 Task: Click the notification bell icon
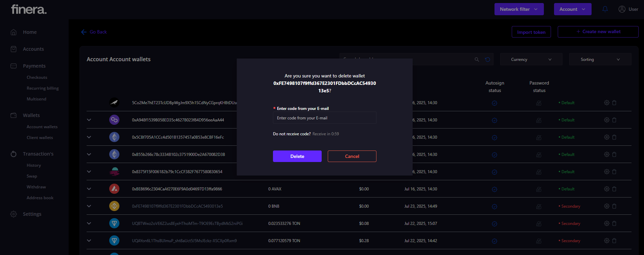click(605, 9)
